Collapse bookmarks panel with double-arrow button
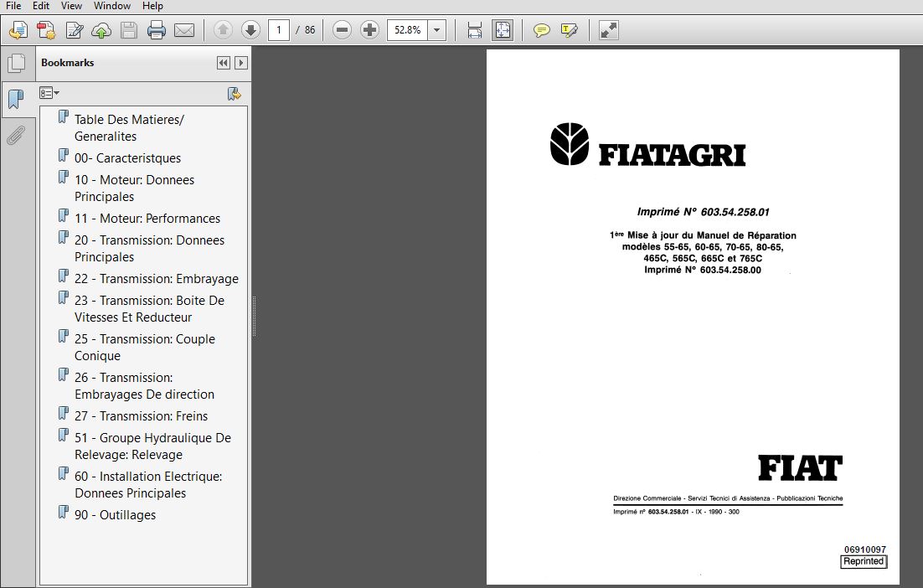Image resolution: width=923 pixels, height=588 pixels. pos(223,63)
